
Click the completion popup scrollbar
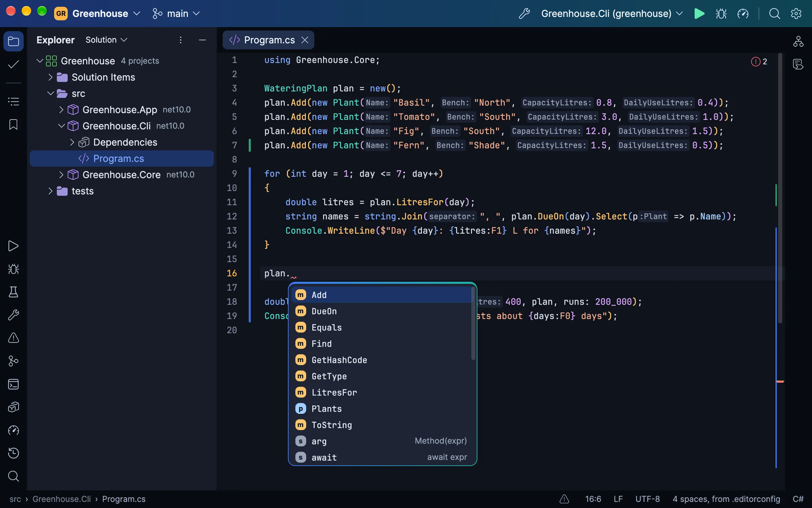coord(473,323)
